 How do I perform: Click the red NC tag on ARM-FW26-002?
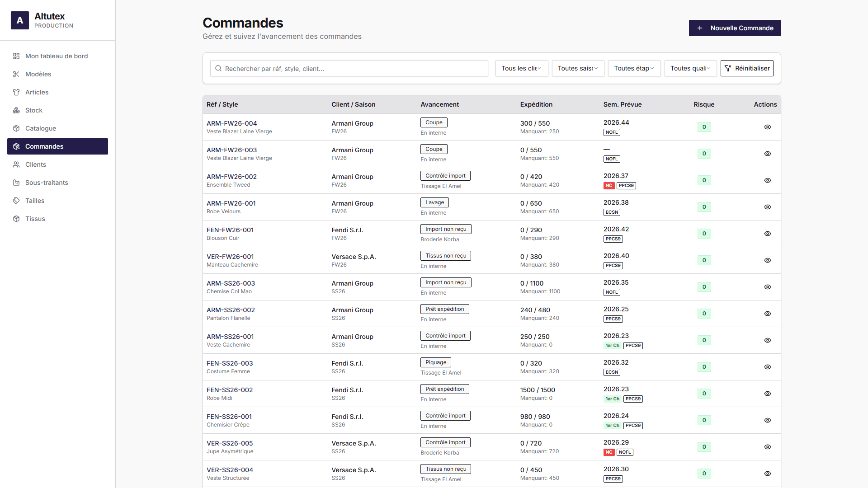(x=609, y=186)
